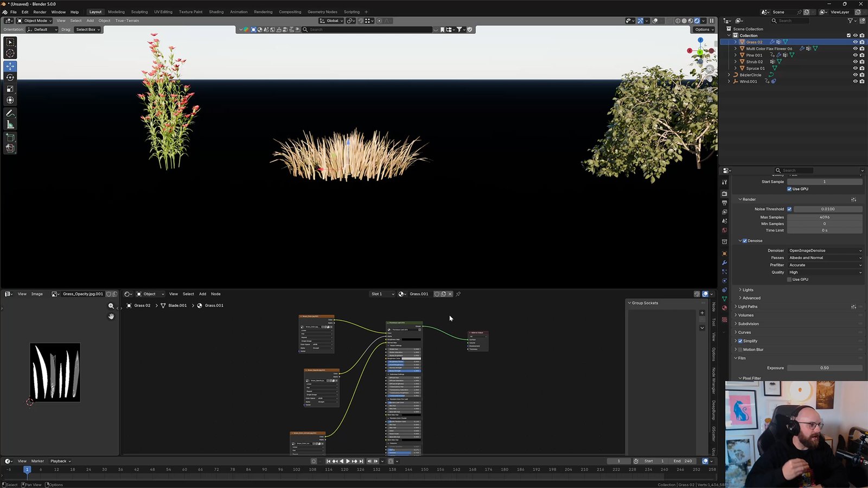Hide Grass 02 in the outliner
The image size is (868, 488).
click(x=856, y=42)
